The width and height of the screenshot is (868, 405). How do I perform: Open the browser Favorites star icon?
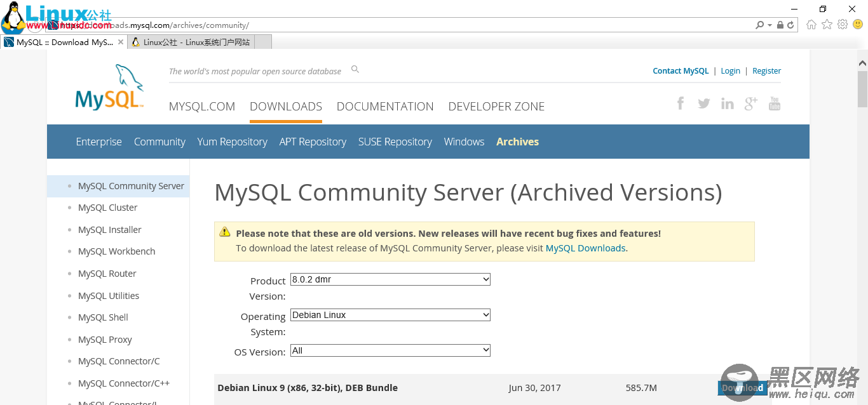[827, 25]
